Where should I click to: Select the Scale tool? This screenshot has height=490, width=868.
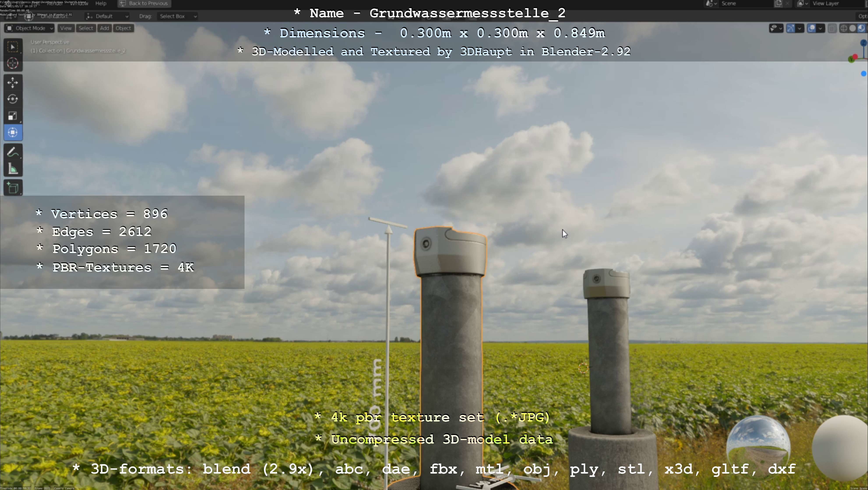[13, 116]
